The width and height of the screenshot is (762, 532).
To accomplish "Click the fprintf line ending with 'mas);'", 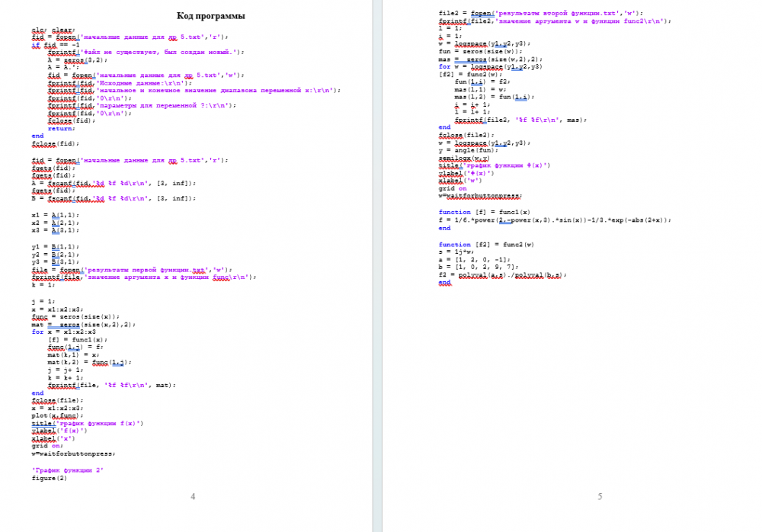I will (520, 120).
